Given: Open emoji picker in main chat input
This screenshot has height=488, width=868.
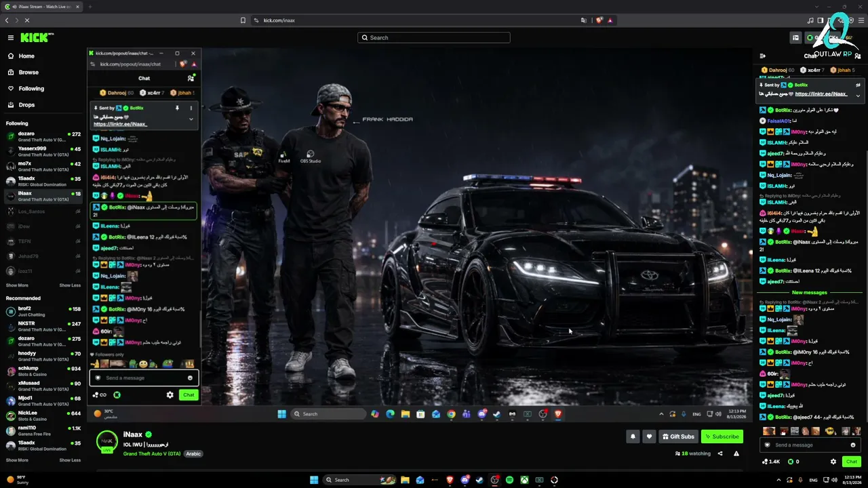Looking at the screenshot, I should [853, 445].
